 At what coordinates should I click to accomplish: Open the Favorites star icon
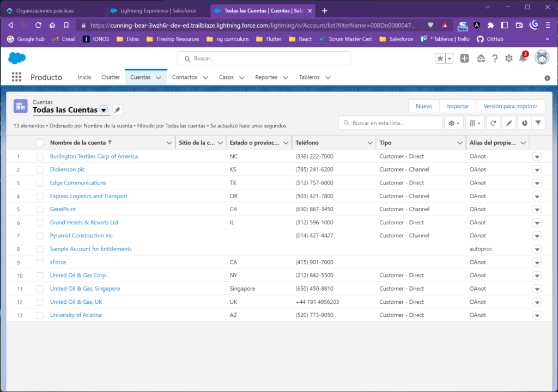click(x=440, y=58)
